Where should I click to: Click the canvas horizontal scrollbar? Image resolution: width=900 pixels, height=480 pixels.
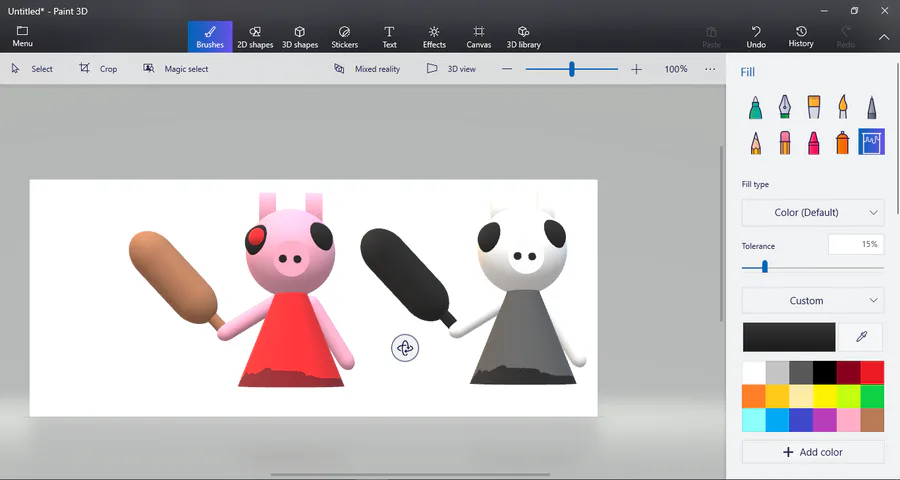click(x=410, y=475)
